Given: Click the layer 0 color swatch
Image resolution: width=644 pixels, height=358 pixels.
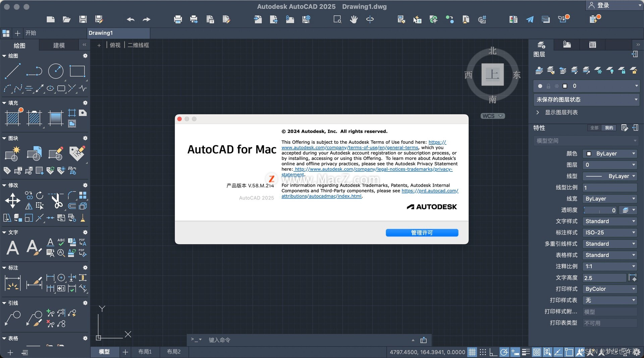Looking at the screenshot, I should 565,86.
